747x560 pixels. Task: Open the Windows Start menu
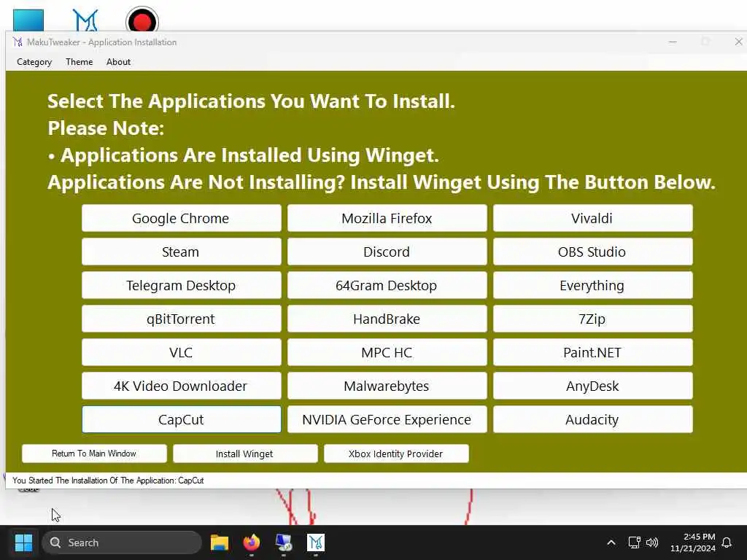coord(23,542)
